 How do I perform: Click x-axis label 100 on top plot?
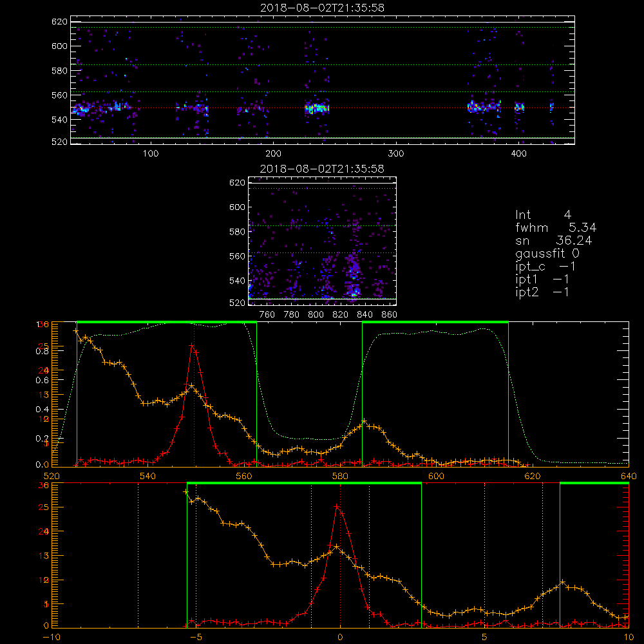tap(151, 154)
